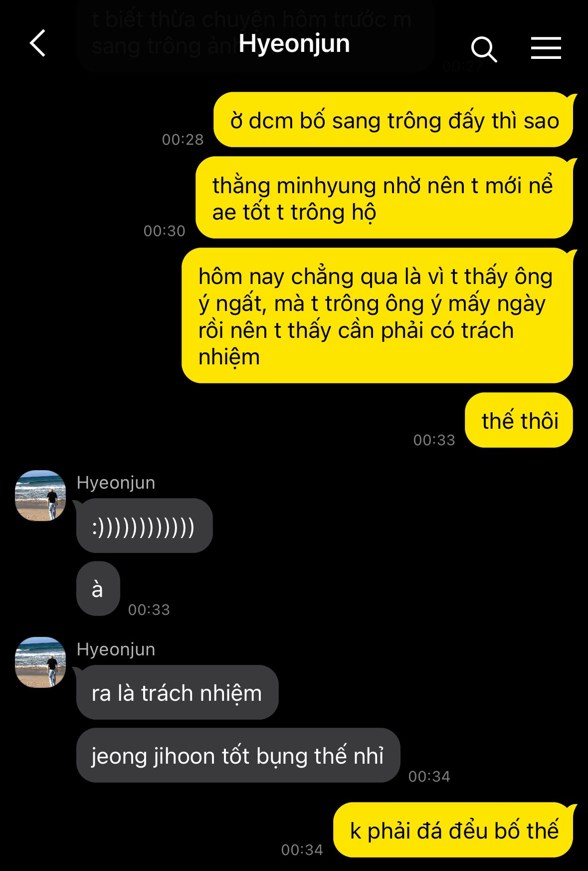Tap the ':))))))))))' gray bubble

(145, 526)
